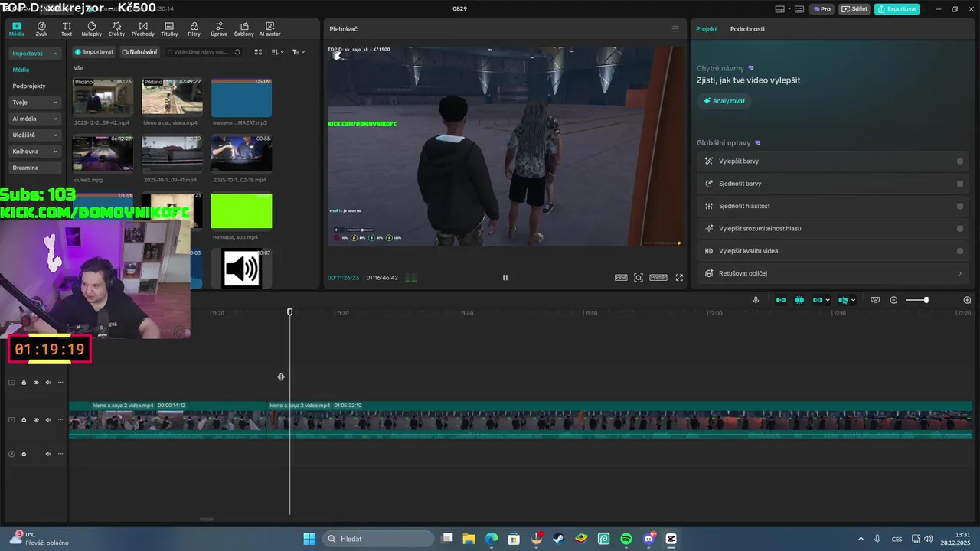This screenshot has width=980, height=551.
Task: Open the Zvuk (audio) tool tab
Action: coord(41,29)
